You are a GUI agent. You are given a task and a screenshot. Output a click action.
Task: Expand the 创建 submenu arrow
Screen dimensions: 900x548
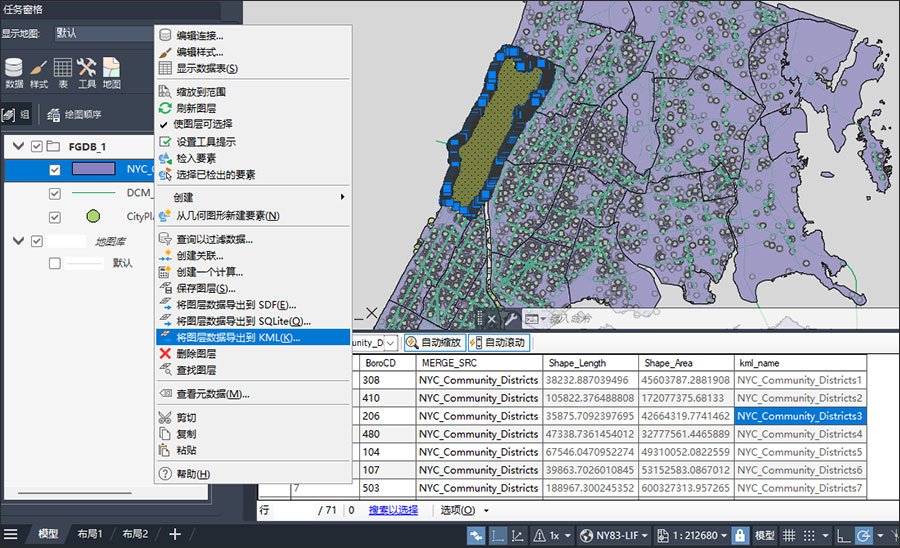pyautogui.click(x=343, y=197)
